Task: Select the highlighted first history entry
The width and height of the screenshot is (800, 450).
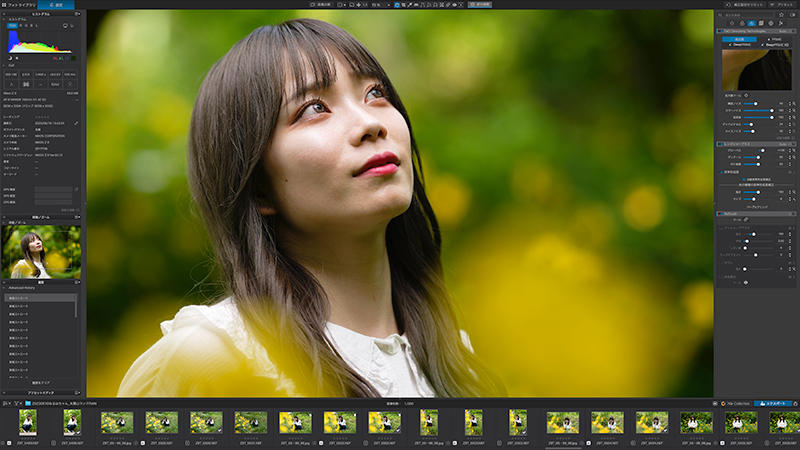Action: tap(40, 298)
